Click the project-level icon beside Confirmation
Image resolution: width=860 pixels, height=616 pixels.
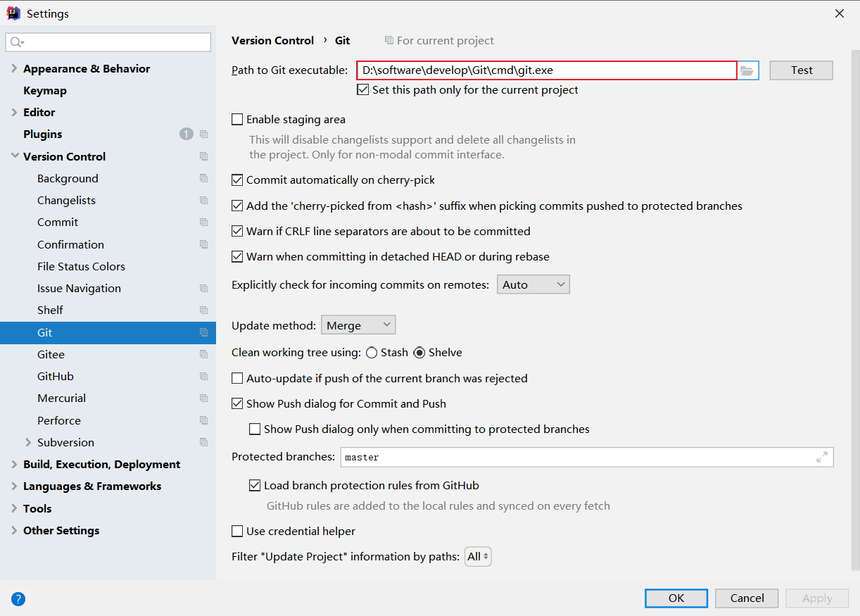[203, 244]
